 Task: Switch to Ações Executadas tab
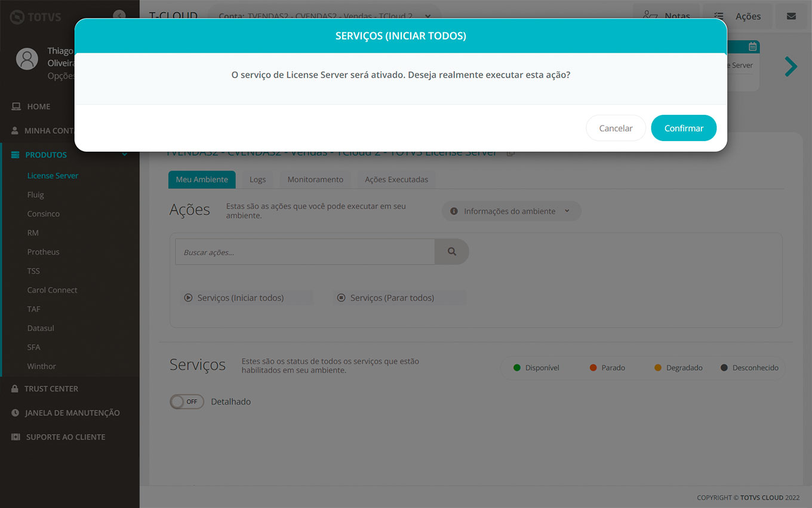(396, 179)
